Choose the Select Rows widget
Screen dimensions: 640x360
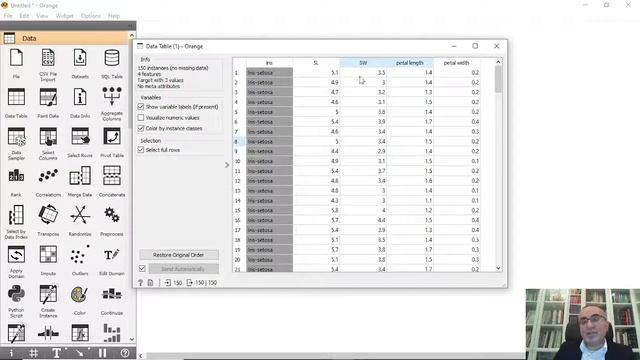pos(80,137)
